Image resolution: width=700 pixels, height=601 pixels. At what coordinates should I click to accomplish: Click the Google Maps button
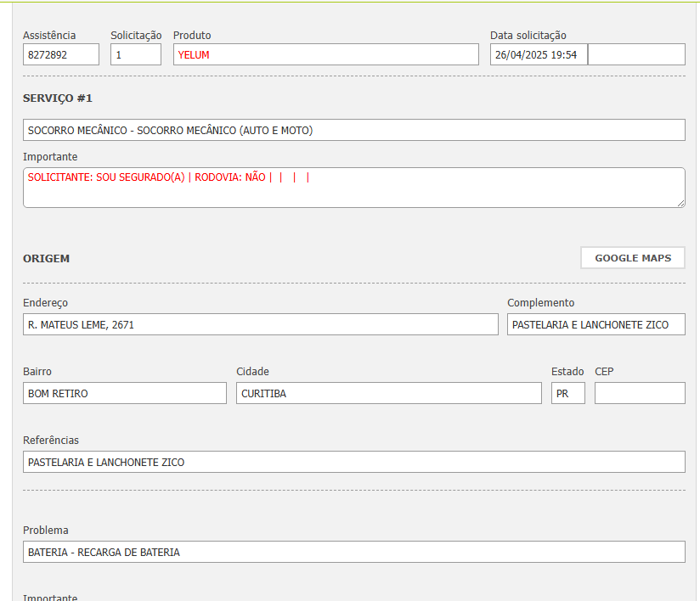pos(632,258)
